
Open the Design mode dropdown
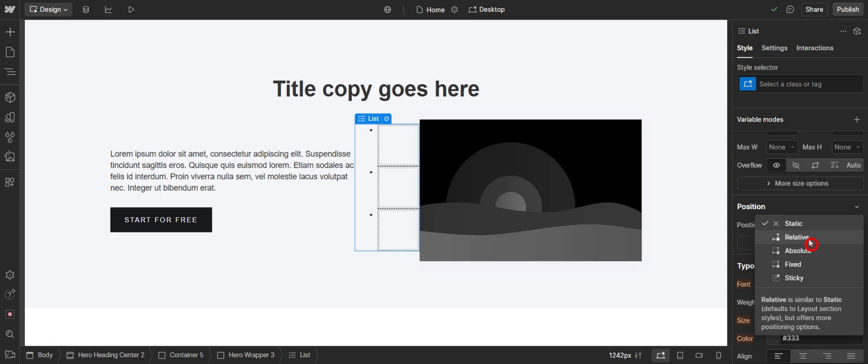(x=48, y=10)
